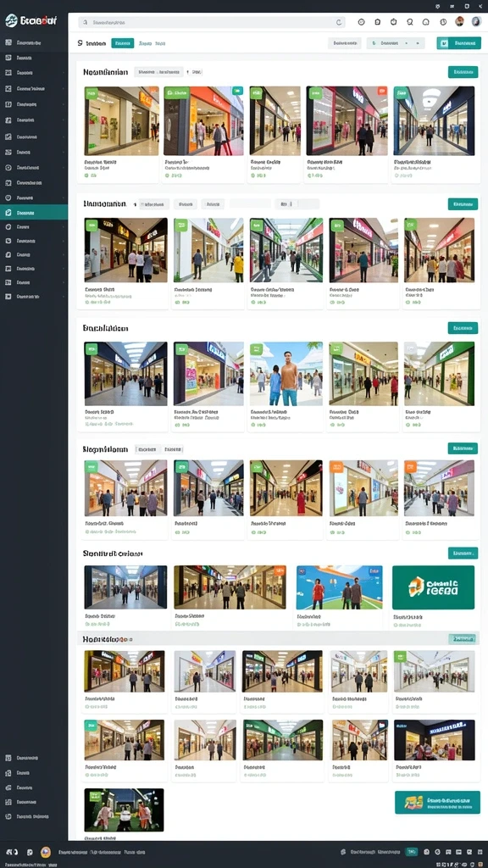488x868 pixels.
Task: Click the refresh icon inside the search bar
Action: click(x=339, y=23)
